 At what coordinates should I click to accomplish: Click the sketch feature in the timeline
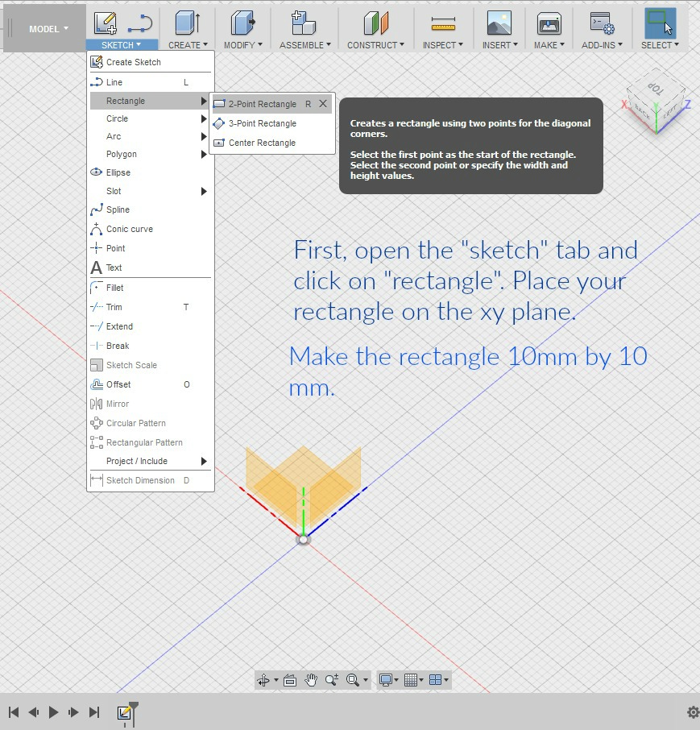(x=124, y=713)
